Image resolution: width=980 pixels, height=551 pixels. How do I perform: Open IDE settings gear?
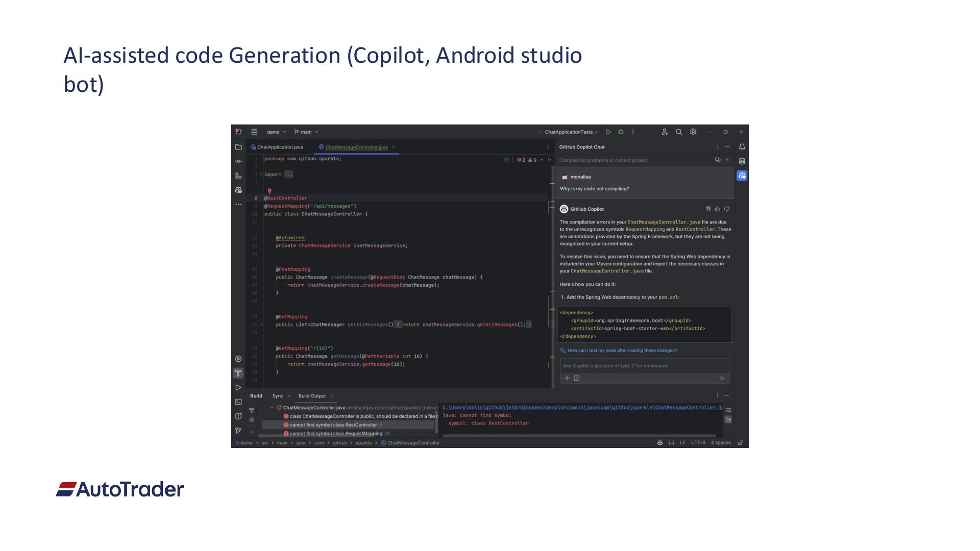tap(693, 132)
